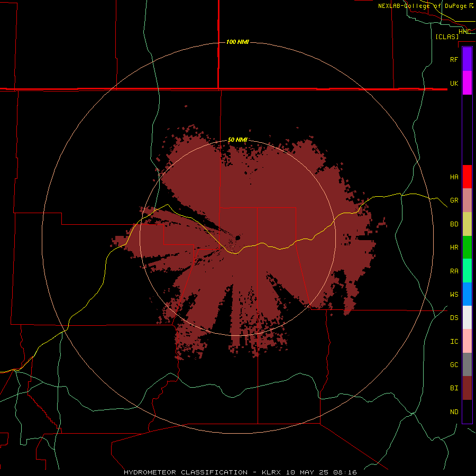Click the UK legend label

(454, 83)
